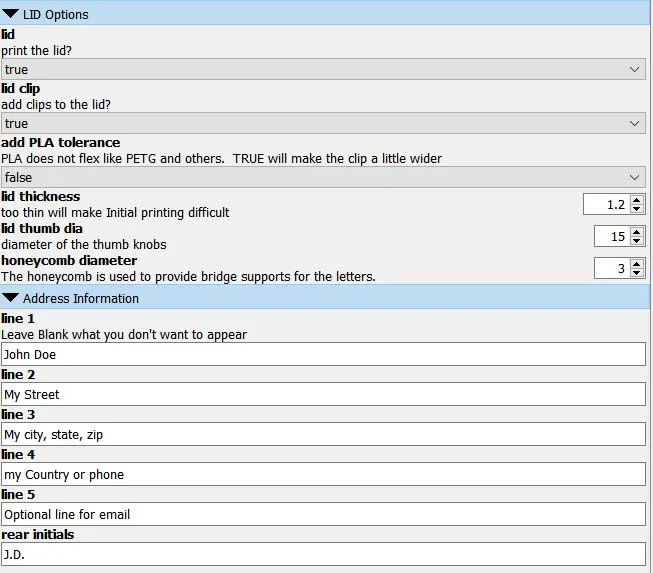Click the honeycomb diameter number field
The height and width of the screenshot is (573, 653).
click(611, 269)
